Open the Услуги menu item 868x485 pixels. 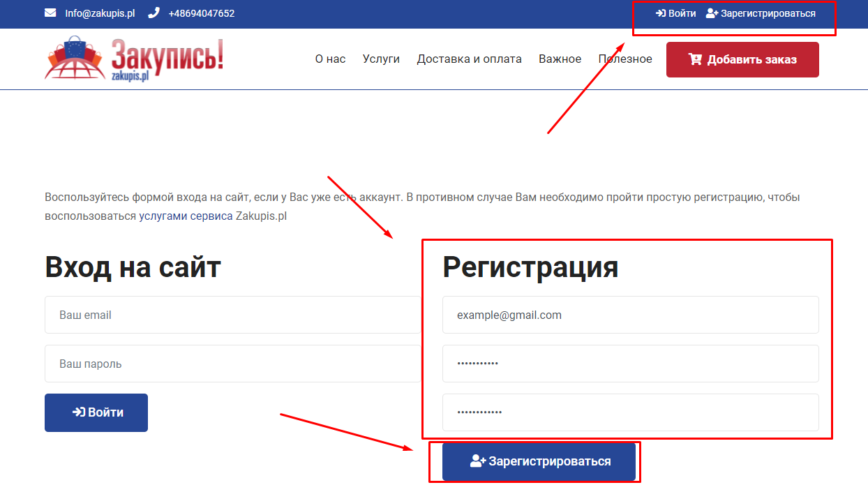pos(381,59)
